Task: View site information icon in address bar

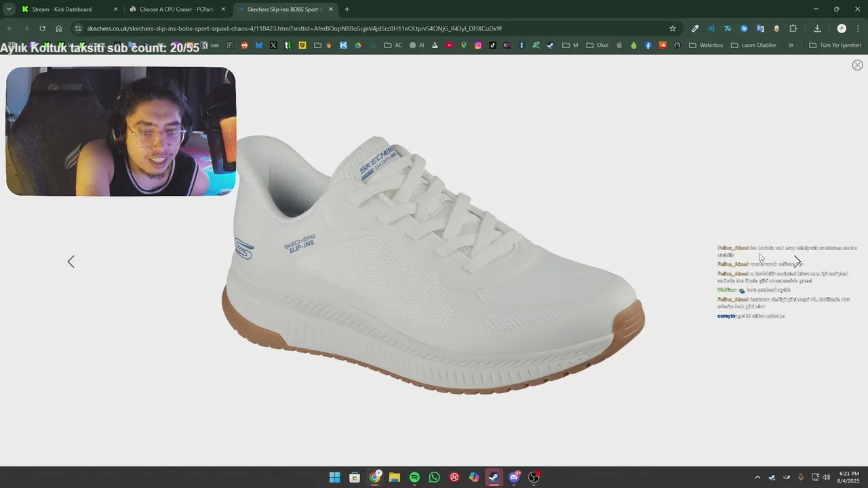Action: (x=79, y=28)
